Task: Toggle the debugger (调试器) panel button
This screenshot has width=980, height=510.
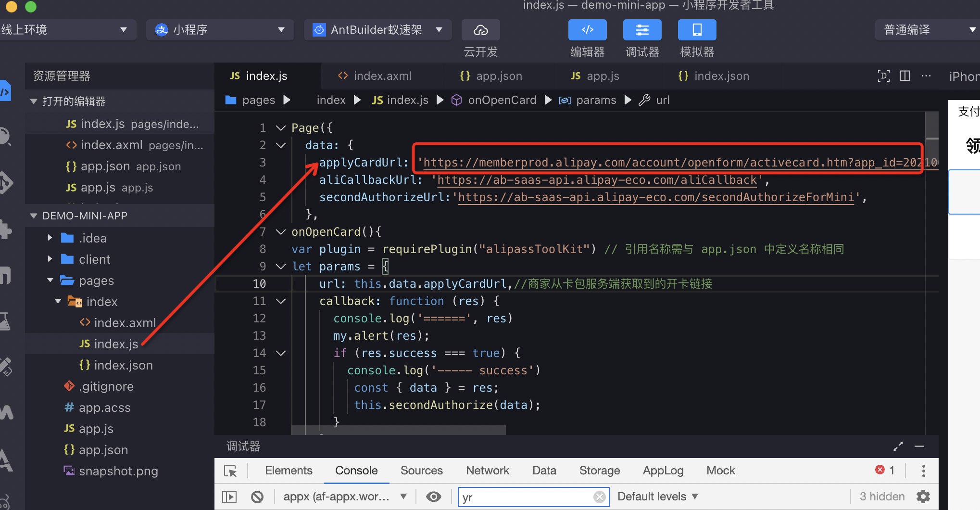Action: (x=642, y=30)
